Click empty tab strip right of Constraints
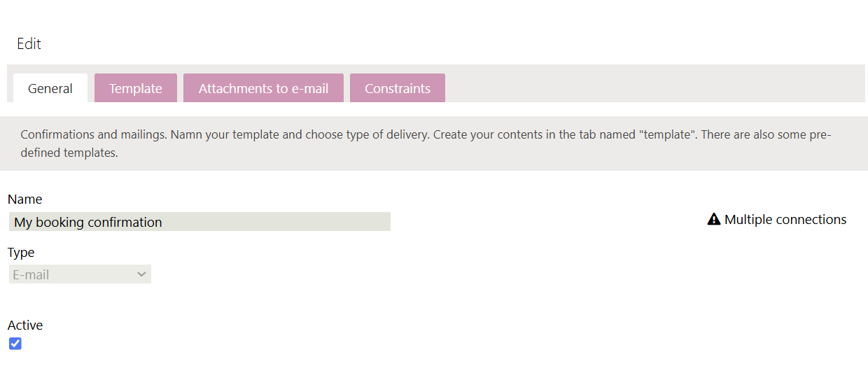 click(x=651, y=84)
